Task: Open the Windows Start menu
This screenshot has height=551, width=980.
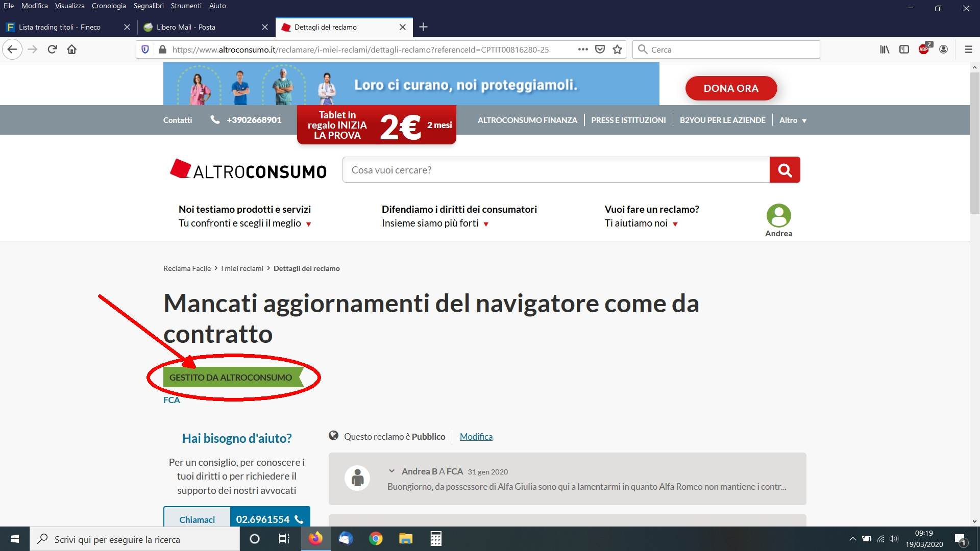Action: click(x=15, y=539)
